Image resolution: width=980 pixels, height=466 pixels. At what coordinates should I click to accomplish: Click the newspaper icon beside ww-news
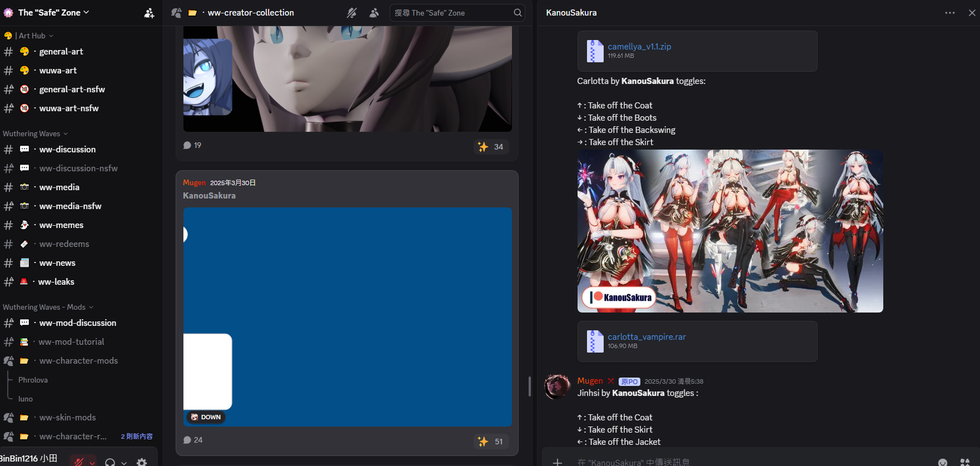pyautogui.click(x=24, y=263)
